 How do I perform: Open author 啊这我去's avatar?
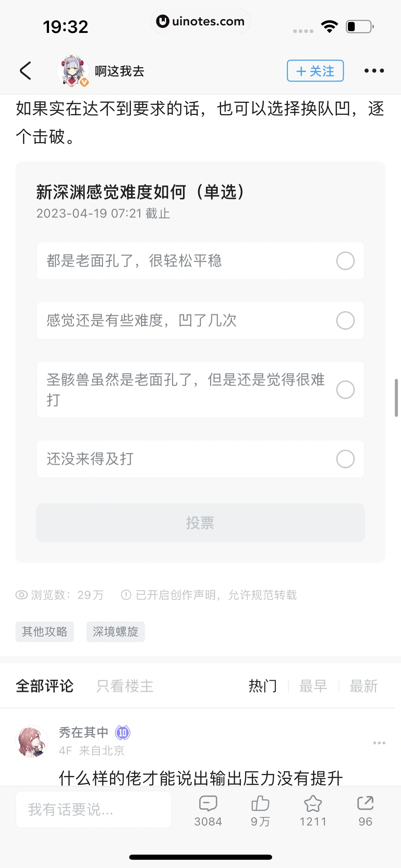[x=73, y=71]
